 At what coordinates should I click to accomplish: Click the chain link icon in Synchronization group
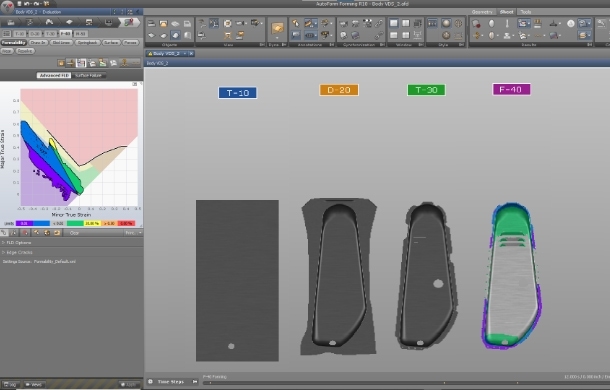coord(379,23)
